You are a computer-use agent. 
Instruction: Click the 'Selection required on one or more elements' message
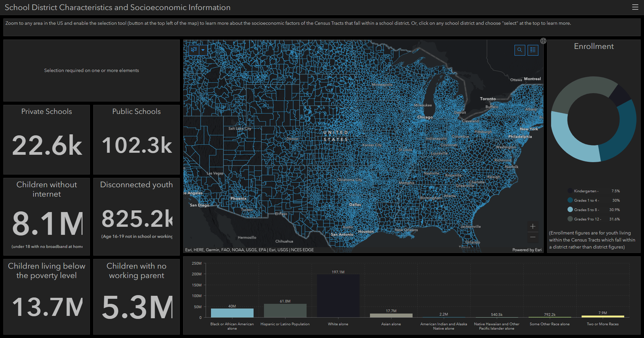(x=92, y=70)
